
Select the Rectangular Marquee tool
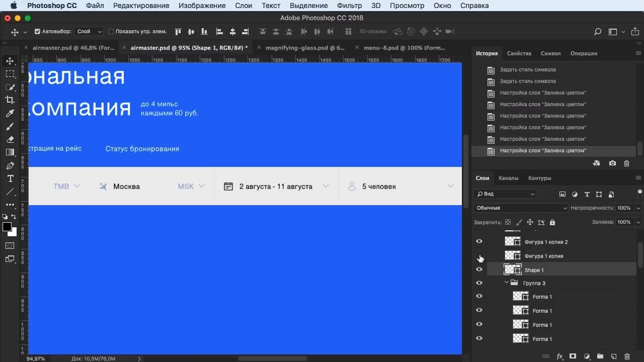pos(10,74)
